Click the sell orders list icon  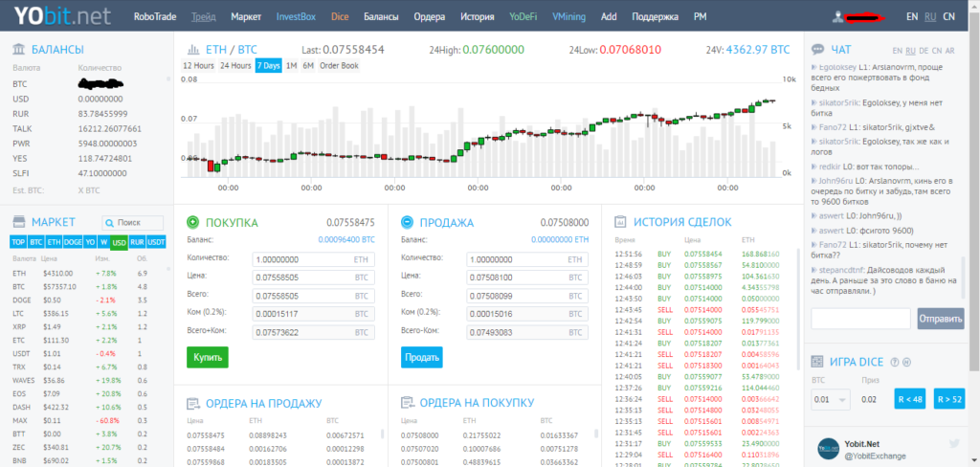[x=193, y=403]
